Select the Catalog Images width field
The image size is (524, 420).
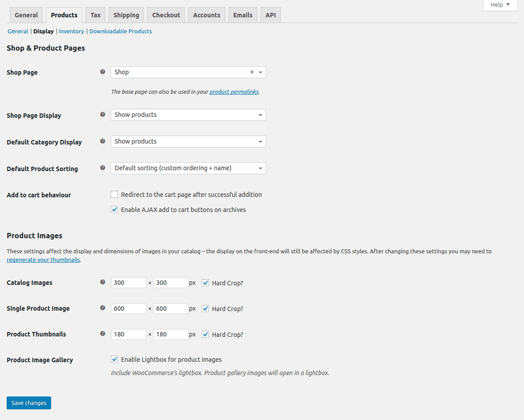pos(128,282)
